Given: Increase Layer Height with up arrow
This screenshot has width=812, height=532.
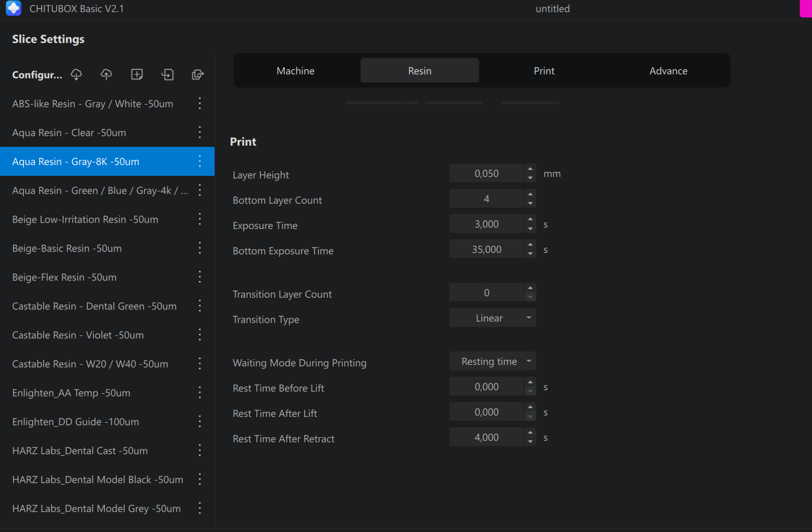Looking at the screenshot, I should tap(530, 169).
